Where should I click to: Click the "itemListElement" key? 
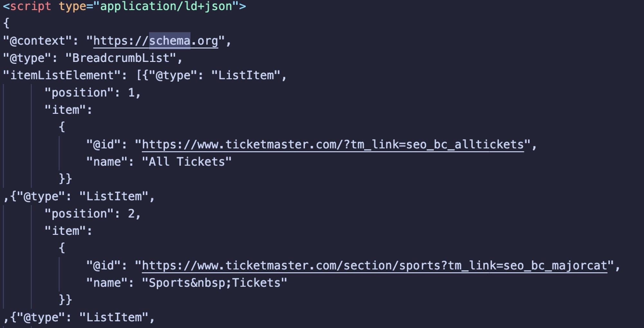[62, 76]
